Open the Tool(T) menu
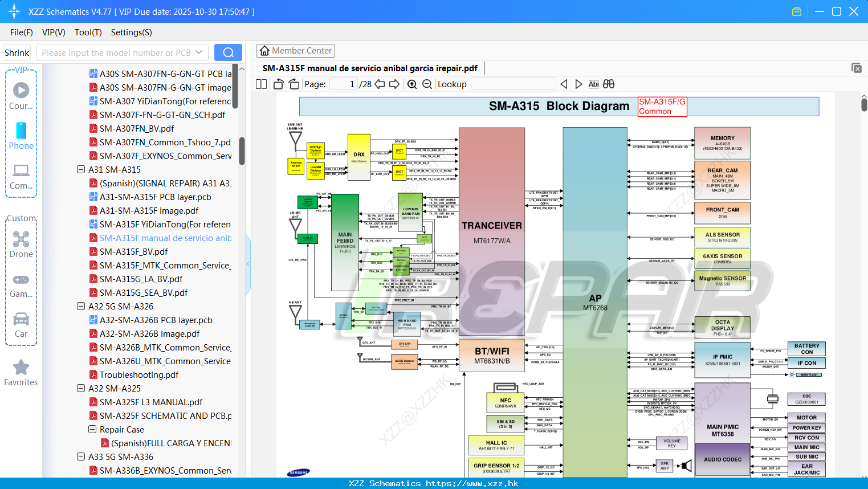 tap(88, 32)
